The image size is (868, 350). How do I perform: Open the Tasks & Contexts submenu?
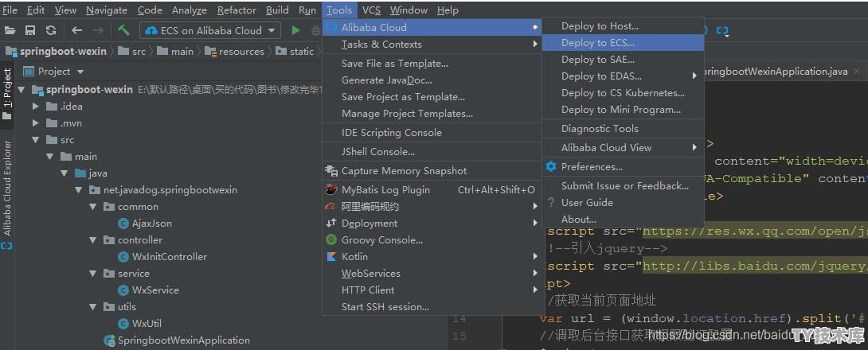pos(432,45)
